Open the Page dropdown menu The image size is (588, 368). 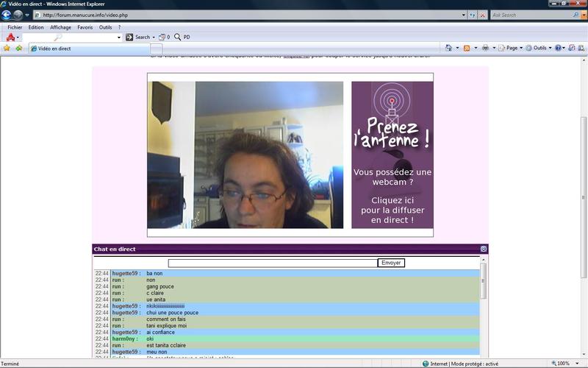click(x=511, y=48)
